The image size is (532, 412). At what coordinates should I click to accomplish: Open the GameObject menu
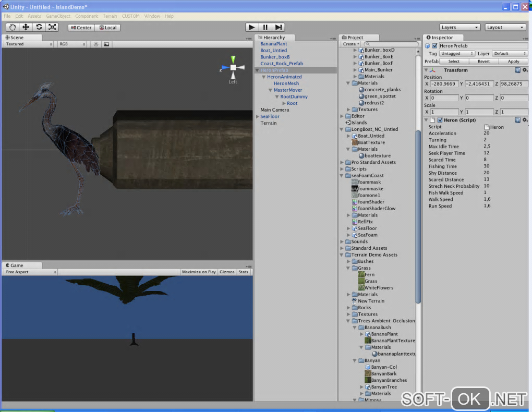click(x=58, y=16)
